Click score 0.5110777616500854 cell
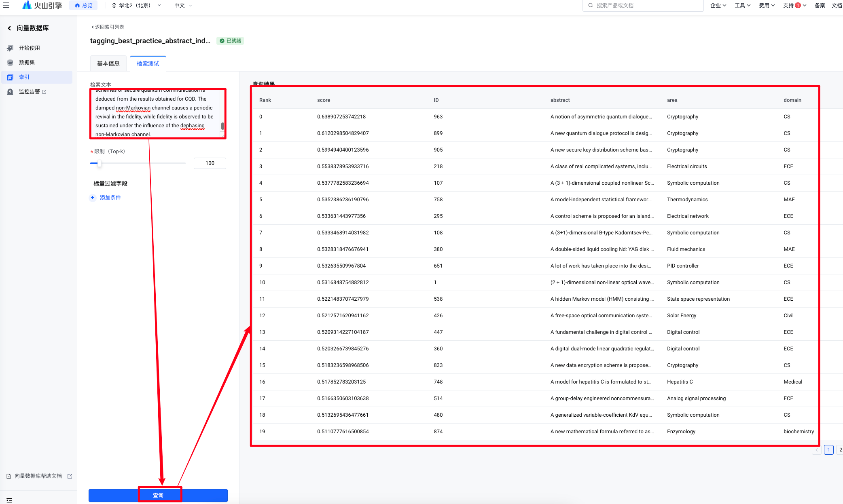This screenshot has height=504, width=843. click(343, 432)
